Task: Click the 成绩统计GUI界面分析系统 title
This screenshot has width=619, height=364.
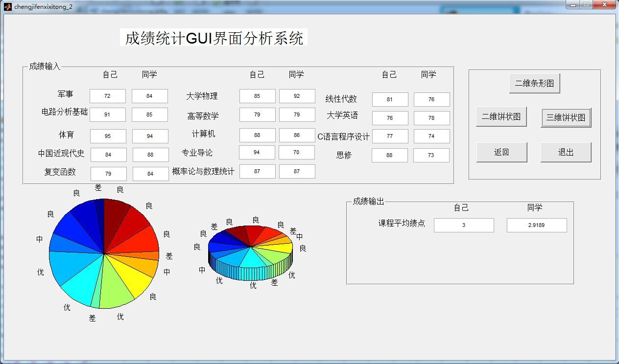Action: click(x=214, y=38)
